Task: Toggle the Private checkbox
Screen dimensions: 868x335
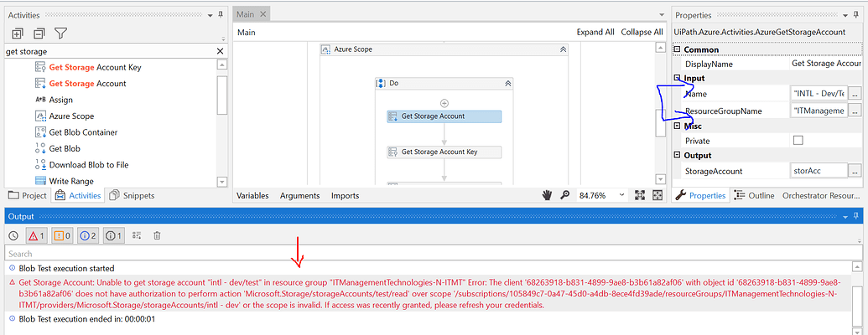Action: (x=798, y=141)
